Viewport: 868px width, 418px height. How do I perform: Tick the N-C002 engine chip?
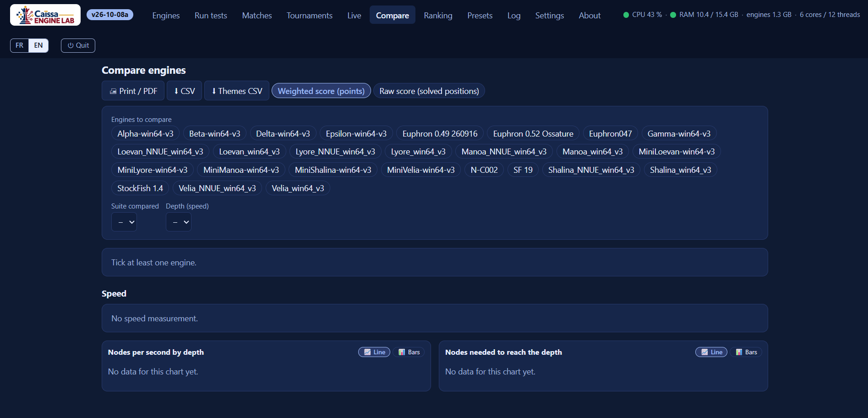[x=484, y=170]
